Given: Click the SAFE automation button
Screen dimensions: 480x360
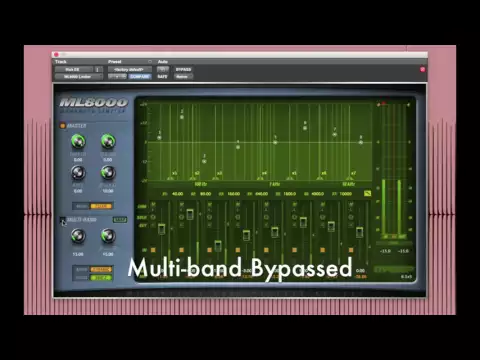Looking at the screenshot, I should coord(162,77).
